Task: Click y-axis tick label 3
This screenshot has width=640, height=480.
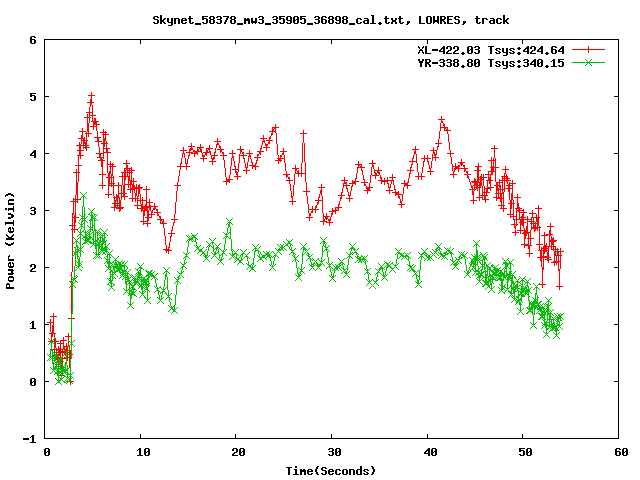Action: pos(33,211)
